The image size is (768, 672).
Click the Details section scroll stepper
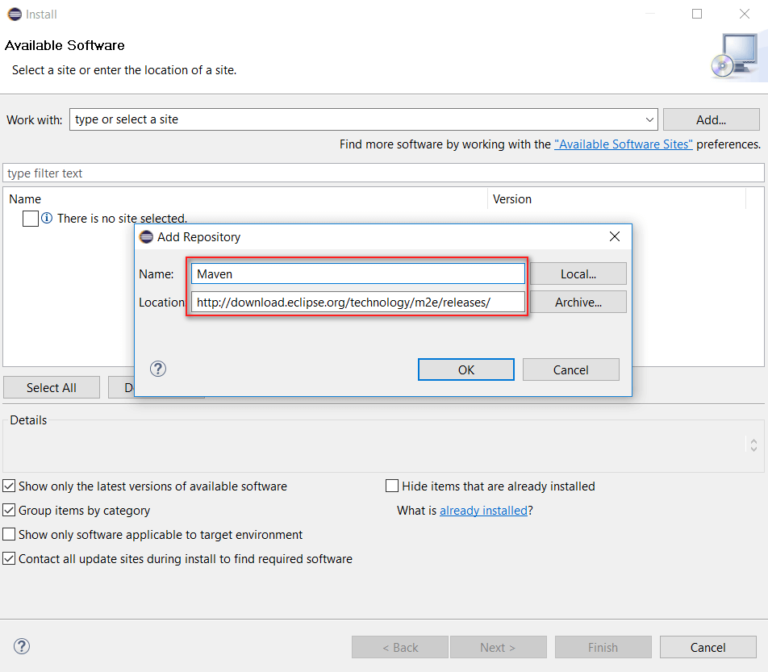pyautogui.click(x=754, y=444)
